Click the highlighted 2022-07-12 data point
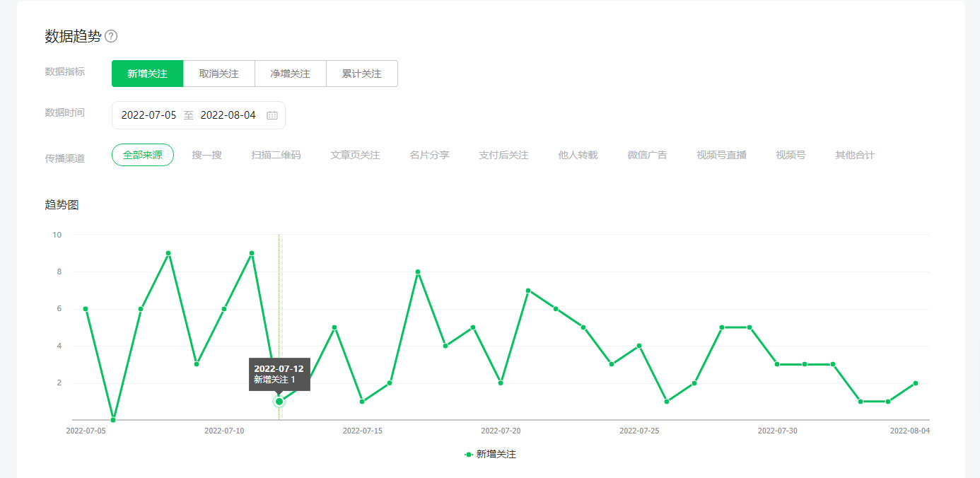Image resolution: width=980 pixels, height=478 pixels. point(279,402)
